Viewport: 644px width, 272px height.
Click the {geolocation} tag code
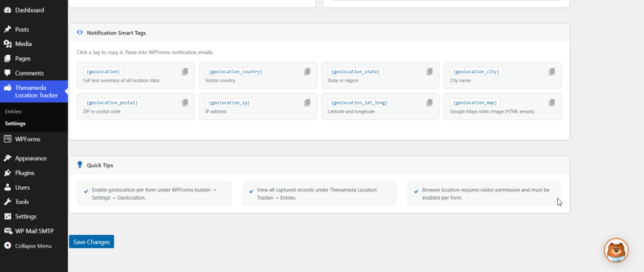coord(103,72)
